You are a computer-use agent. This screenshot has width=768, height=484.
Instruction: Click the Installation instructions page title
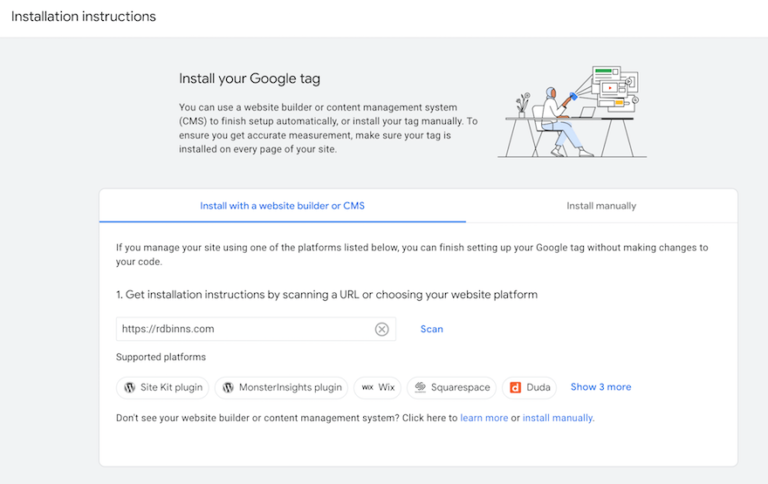[83, 17]
